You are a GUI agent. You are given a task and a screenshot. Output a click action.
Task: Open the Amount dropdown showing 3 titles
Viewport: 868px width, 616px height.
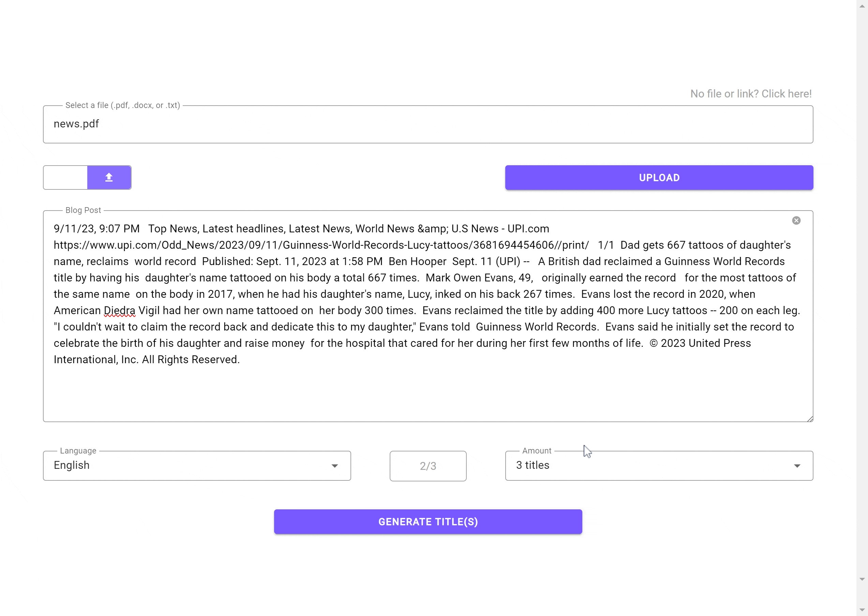click(x=645, y=465)
